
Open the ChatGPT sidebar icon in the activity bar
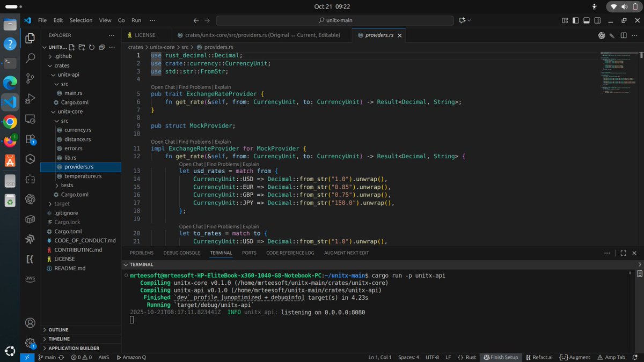(x=30, y=199)
